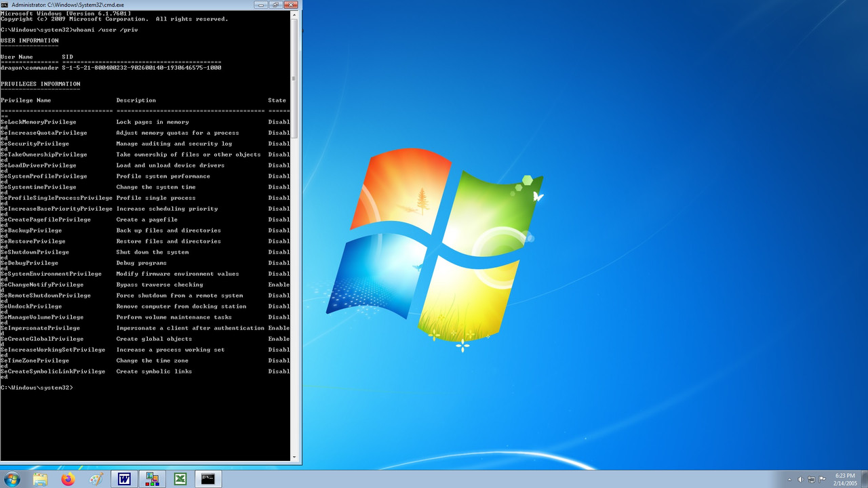
Task: Click the taskbar icon between Word and Excel
Action: (x=153, y=479)
